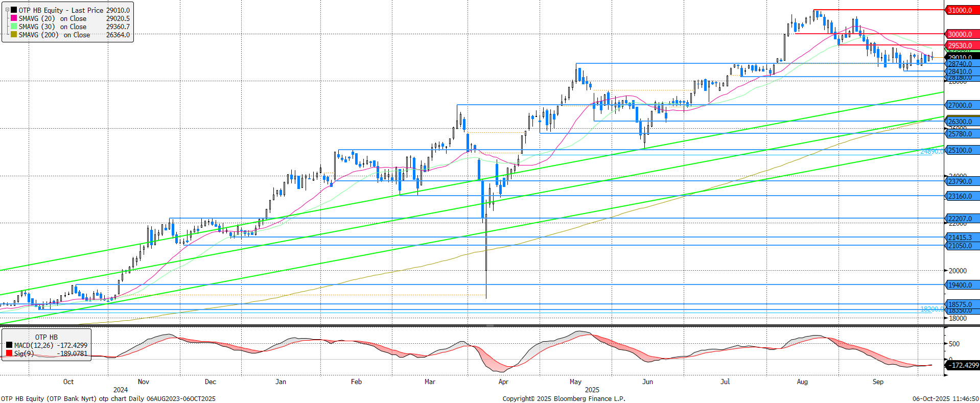The height and width of the screenshot is (403, 980).
Task: Click the black MACD value tag -172.4299
Action: [963, 365]
